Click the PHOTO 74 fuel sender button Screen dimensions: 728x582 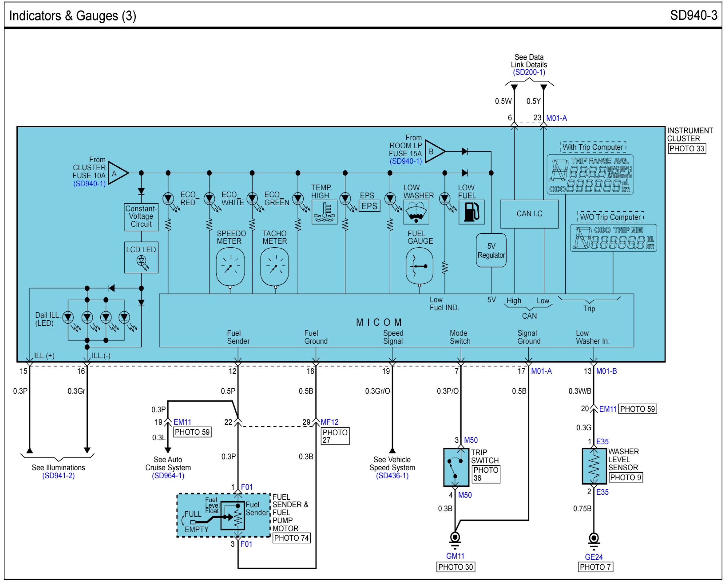[291, 538]
